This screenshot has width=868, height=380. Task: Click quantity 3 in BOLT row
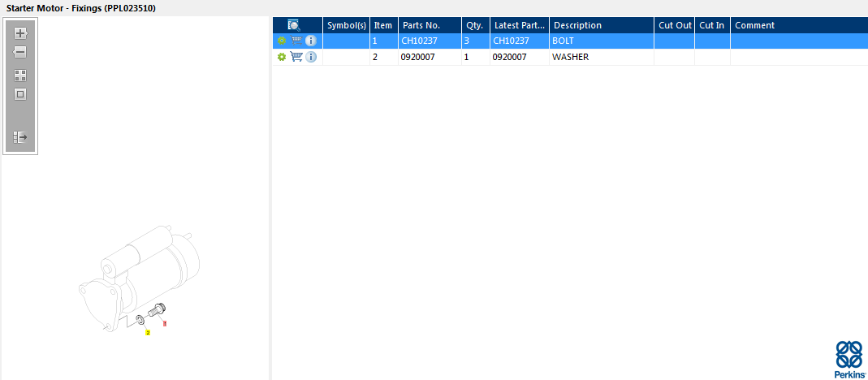(x=476, y=41)
